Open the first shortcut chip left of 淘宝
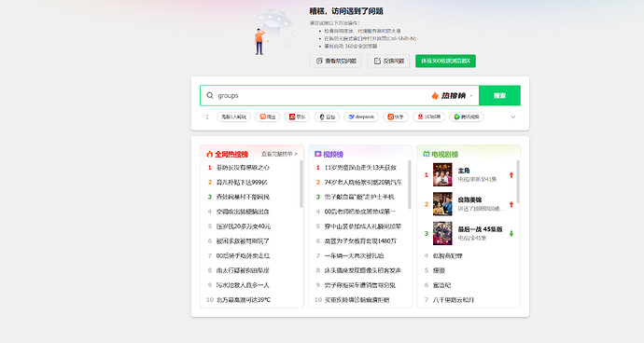644x343 pixels. [x=233, y=117]
